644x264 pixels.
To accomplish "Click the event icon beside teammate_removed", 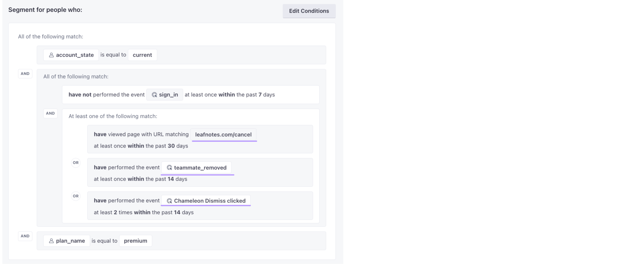I will tap(170, 168).
